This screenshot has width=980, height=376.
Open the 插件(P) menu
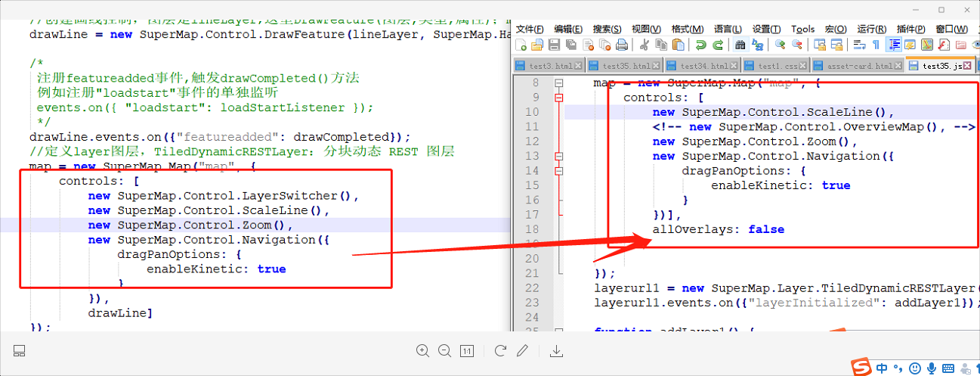point(910,29)
